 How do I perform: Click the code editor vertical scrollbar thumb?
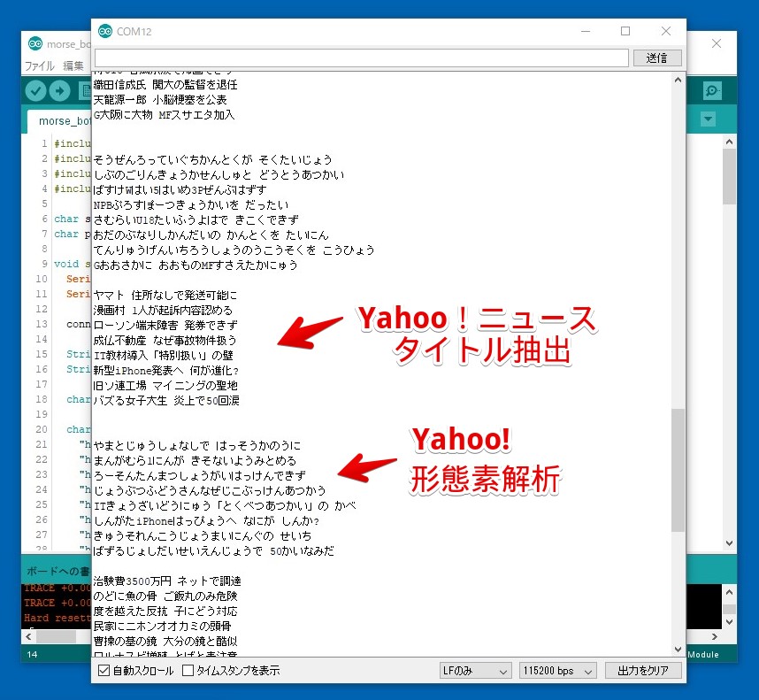point(729,177)
